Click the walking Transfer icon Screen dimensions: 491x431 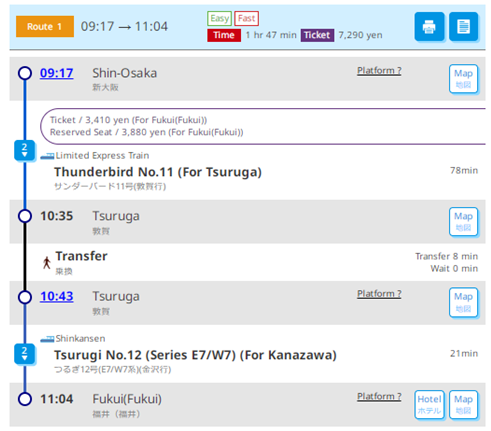[x=47, y=263]
